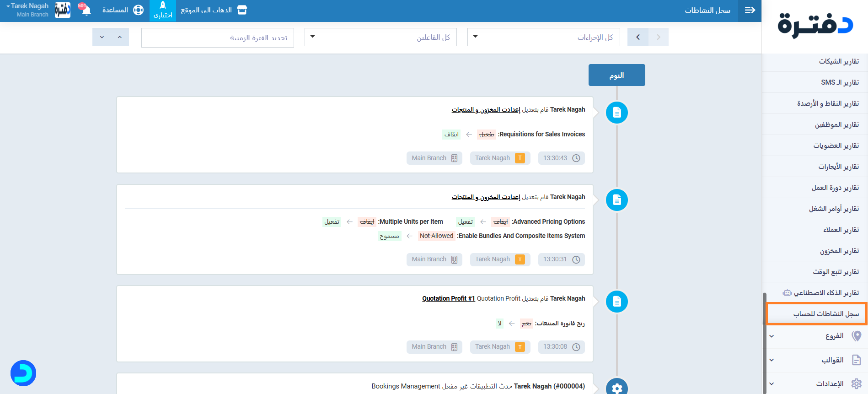Open the Quotation Profit #1 link

[x=448, y=298]
